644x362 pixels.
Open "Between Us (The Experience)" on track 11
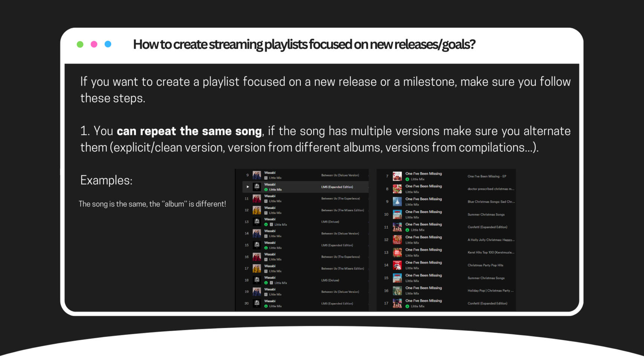point(340,199)
